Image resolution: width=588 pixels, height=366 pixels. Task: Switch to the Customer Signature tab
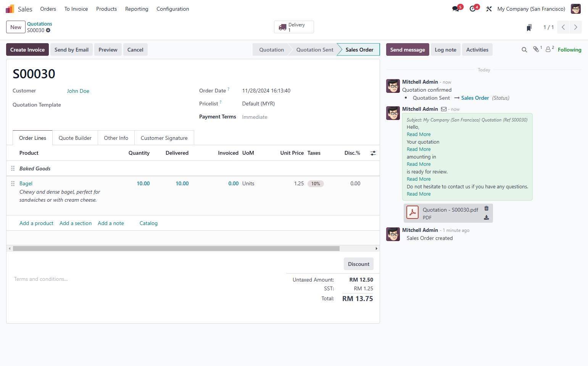tap(164, 138)
